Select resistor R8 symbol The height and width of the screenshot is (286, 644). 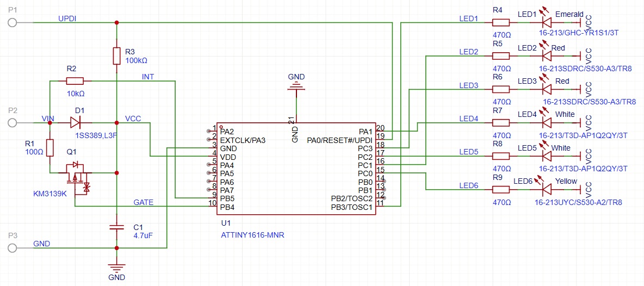[x=500, y=156]
